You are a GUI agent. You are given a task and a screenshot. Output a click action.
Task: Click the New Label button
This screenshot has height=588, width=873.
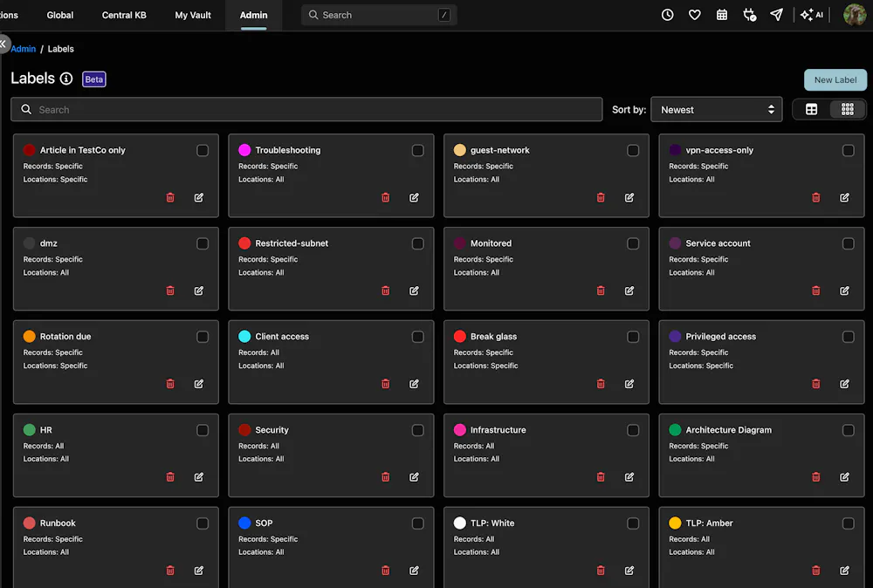(835, 79)
